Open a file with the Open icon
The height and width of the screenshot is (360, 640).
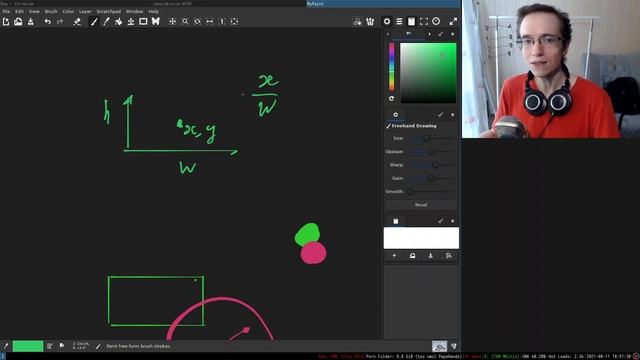(18, 22)
